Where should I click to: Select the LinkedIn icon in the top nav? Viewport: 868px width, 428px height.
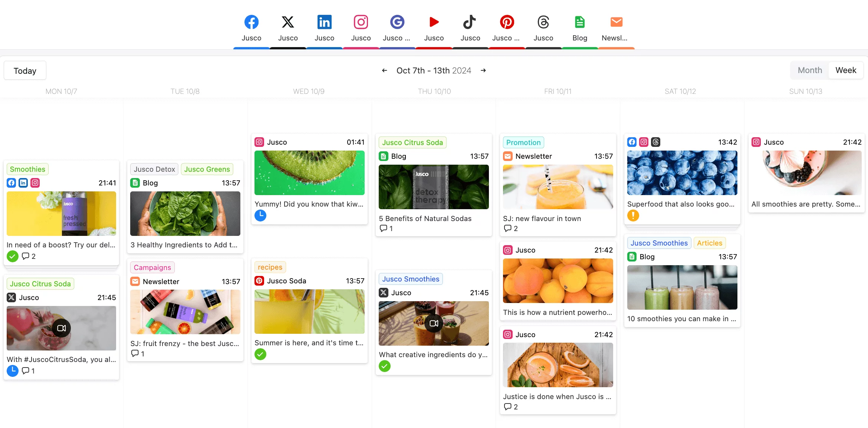click(x=325, y=22)
